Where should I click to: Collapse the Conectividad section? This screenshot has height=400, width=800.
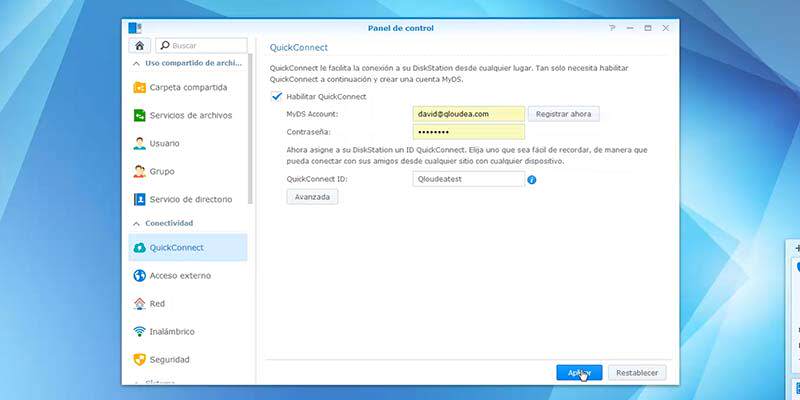(136, 223)
